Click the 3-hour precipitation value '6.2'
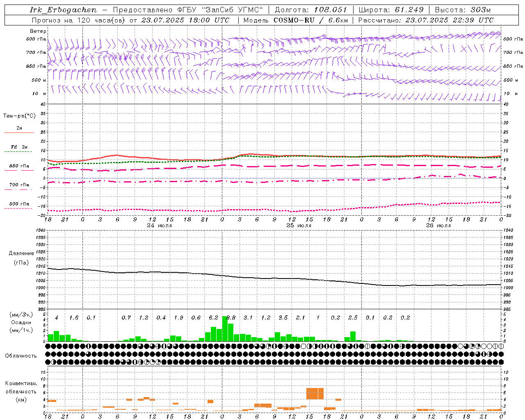 coord(213,318)
